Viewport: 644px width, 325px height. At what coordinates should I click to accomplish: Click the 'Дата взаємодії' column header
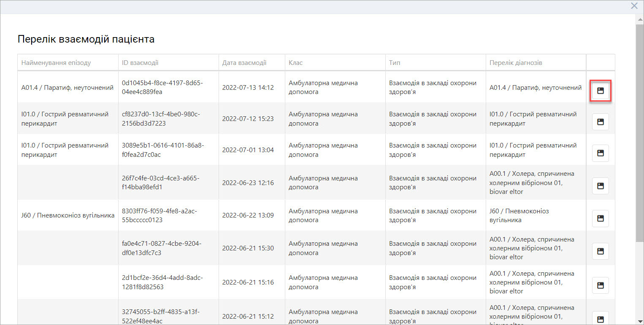point(244,63)
